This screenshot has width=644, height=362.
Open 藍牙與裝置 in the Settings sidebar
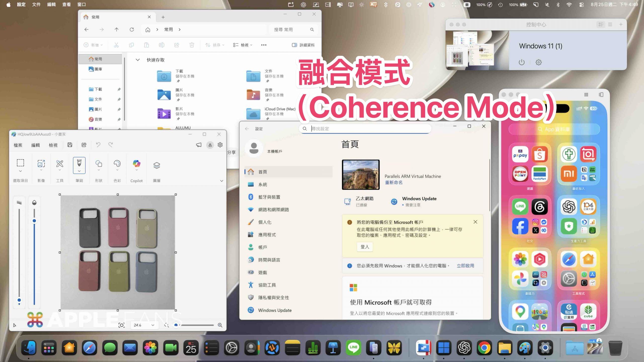click(288, 197)
